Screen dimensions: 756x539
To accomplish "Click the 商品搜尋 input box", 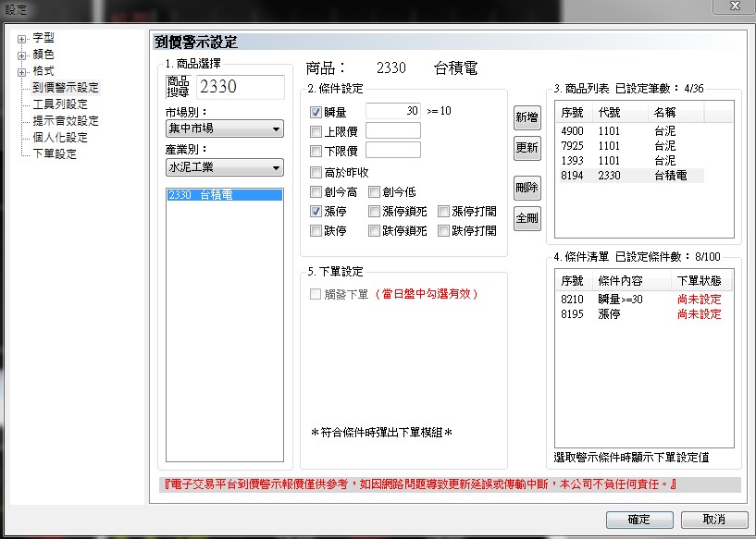I will 241,87.
